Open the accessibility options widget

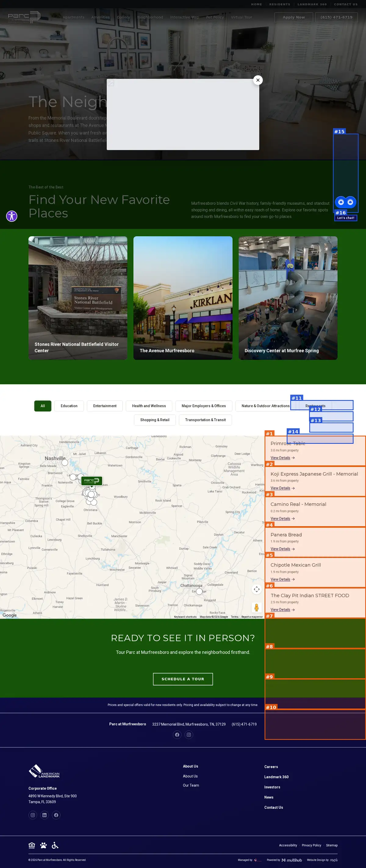[x=12, y=216]
